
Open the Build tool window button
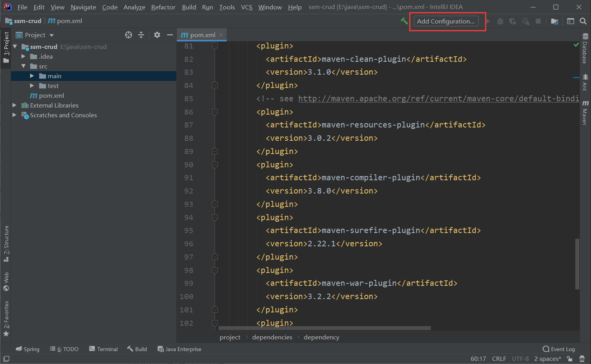pyautogui.click(x=137, y=349)
